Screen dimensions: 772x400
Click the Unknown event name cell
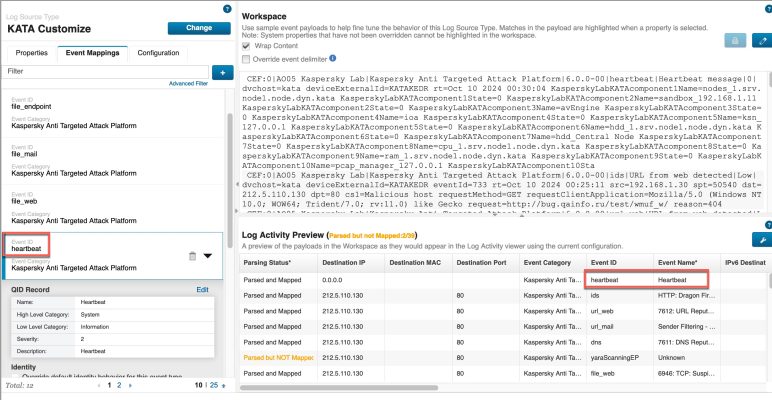[687, 358]
